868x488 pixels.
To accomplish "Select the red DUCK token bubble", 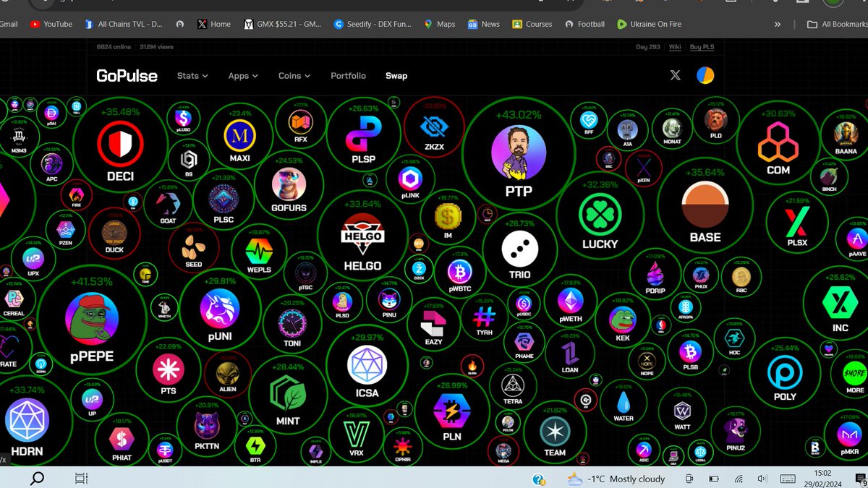I will pyautogui.click(x=114, y=233).
